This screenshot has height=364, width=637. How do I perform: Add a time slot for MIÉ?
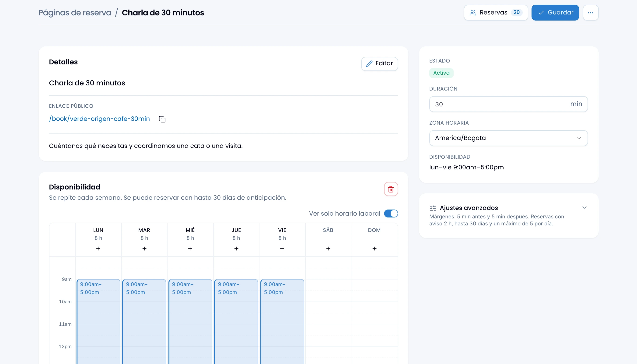pyautogui.click(x=190, y=248)
